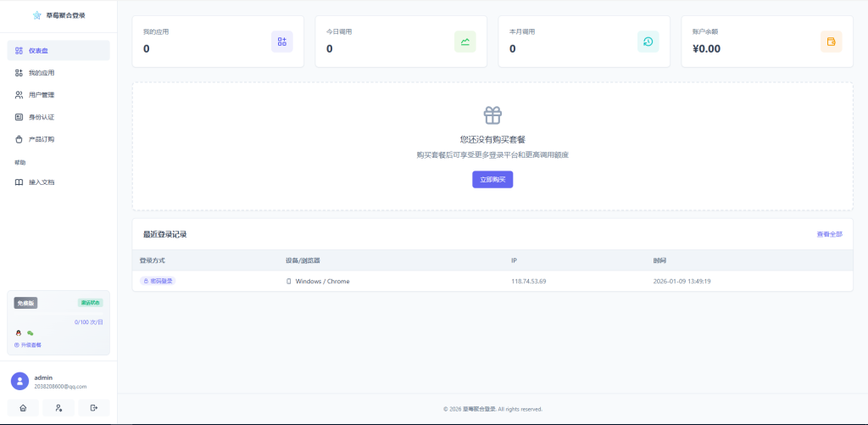
Task: Open the 仪表盘 sidebar item
Action: tap(58, 50)
